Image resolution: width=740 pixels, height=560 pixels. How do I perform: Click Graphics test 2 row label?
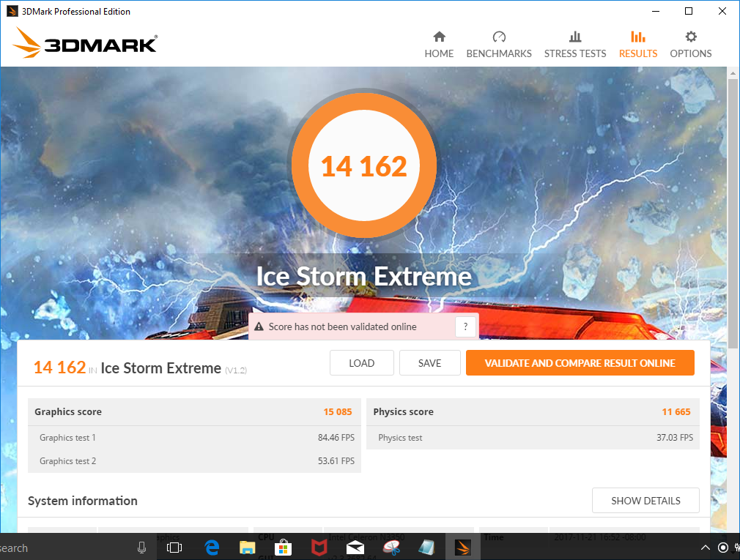(67, 461)
